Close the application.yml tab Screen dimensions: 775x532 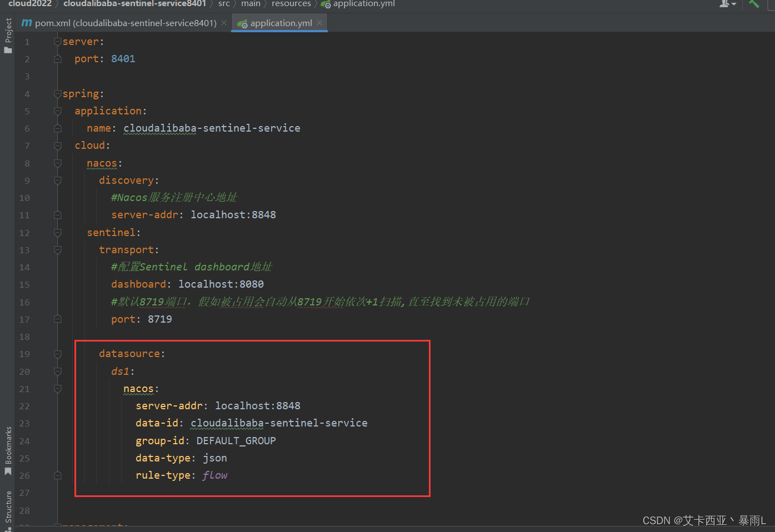point(319,23)
